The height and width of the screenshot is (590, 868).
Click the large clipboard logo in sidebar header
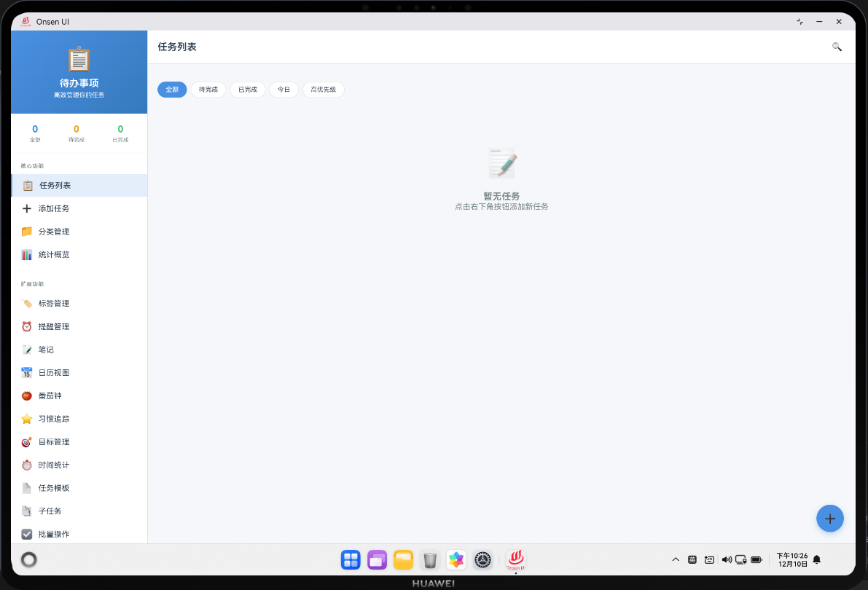(79, 59)
